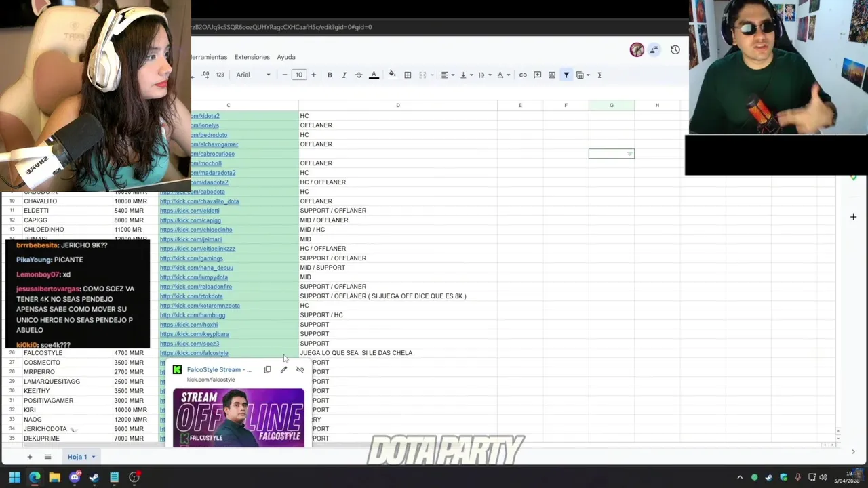Open text wrapping dropdown
The height and width of the screenshot is (488, 868).
coord(484,75)
